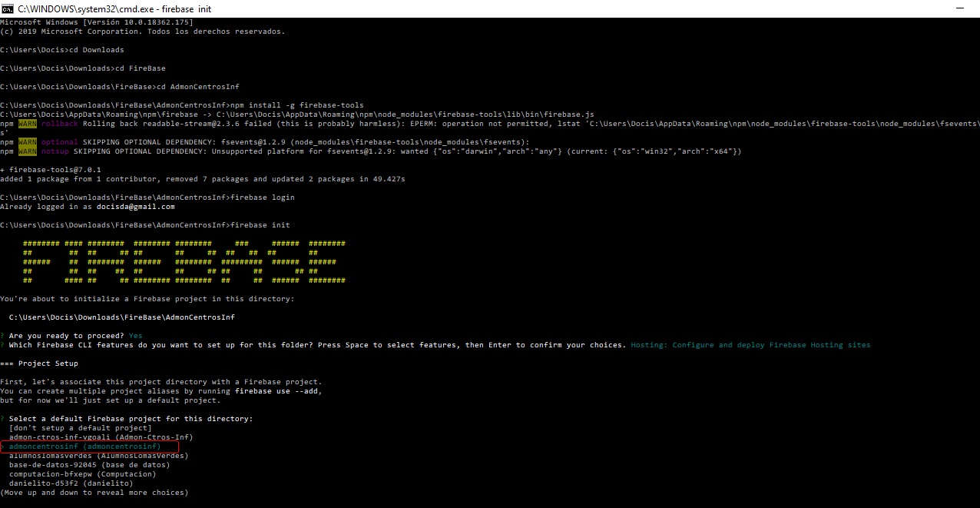Click the window title 'cmd.exe - firebase init'
The height and width of the screenshot is (508, 980).
[x=115, y=8]
